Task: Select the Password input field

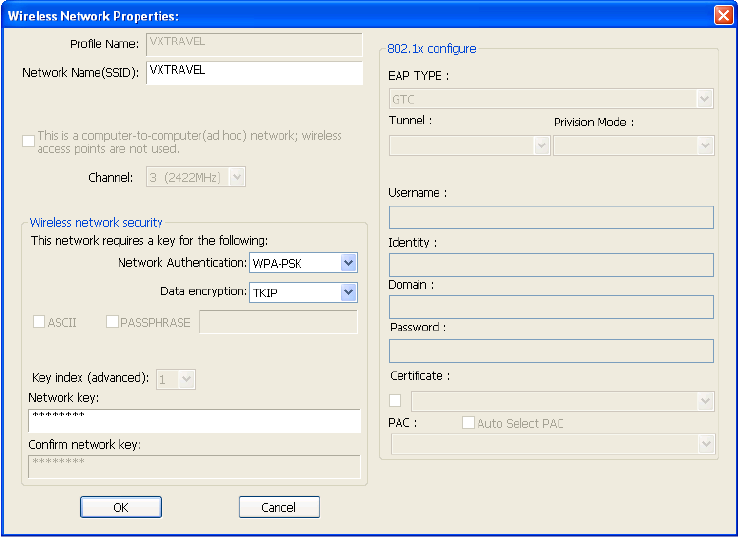Action: pos(551,351)
